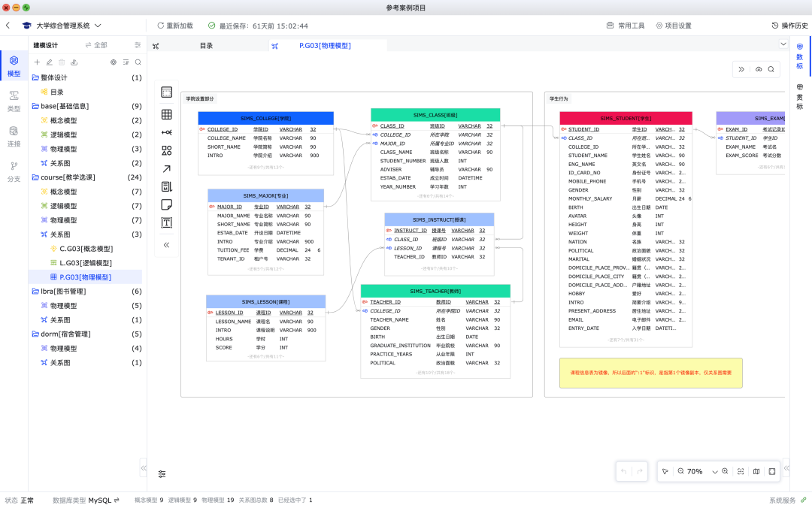Open the 70% zoom level dropdown
This screenshot has height=508, width=812.
[715, 472]
